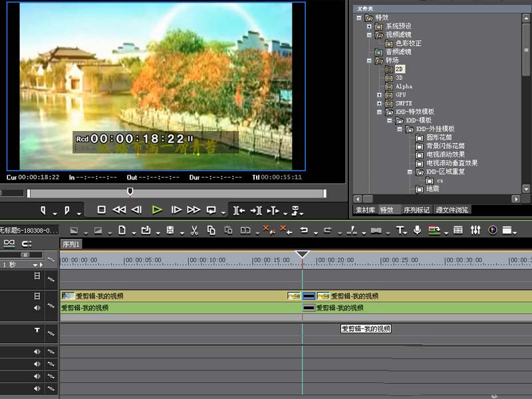Click the copy clips icon
532x399 pixels.
pos(211,230)
